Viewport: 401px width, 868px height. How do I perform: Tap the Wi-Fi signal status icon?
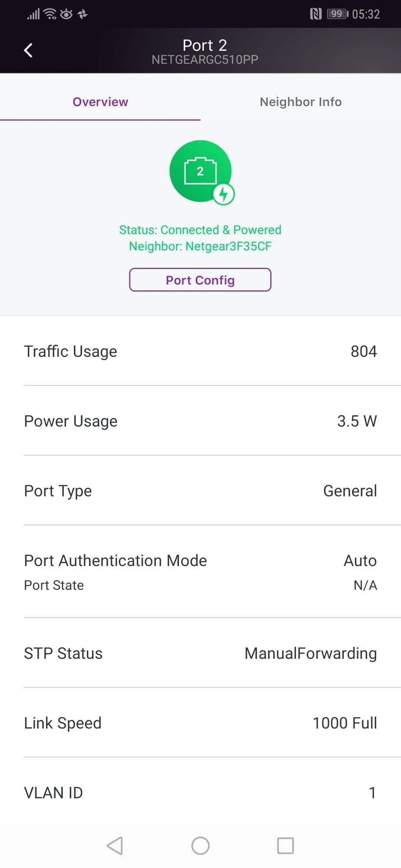pos(50,14)
